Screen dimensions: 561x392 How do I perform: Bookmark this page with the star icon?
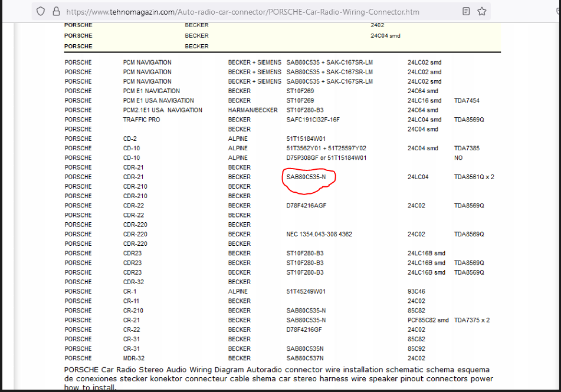coord(482,11)
